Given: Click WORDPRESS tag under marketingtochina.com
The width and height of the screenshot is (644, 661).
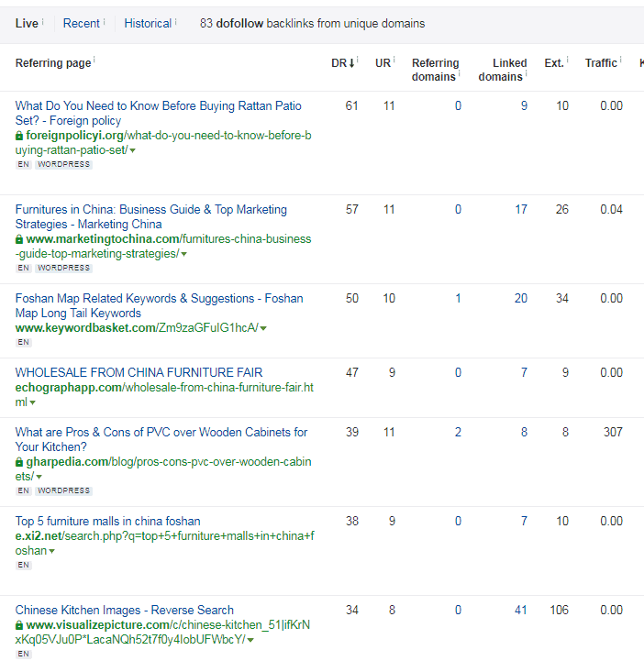Looking at the screenshot, I should pyautogui.click(x=63, y=268).
